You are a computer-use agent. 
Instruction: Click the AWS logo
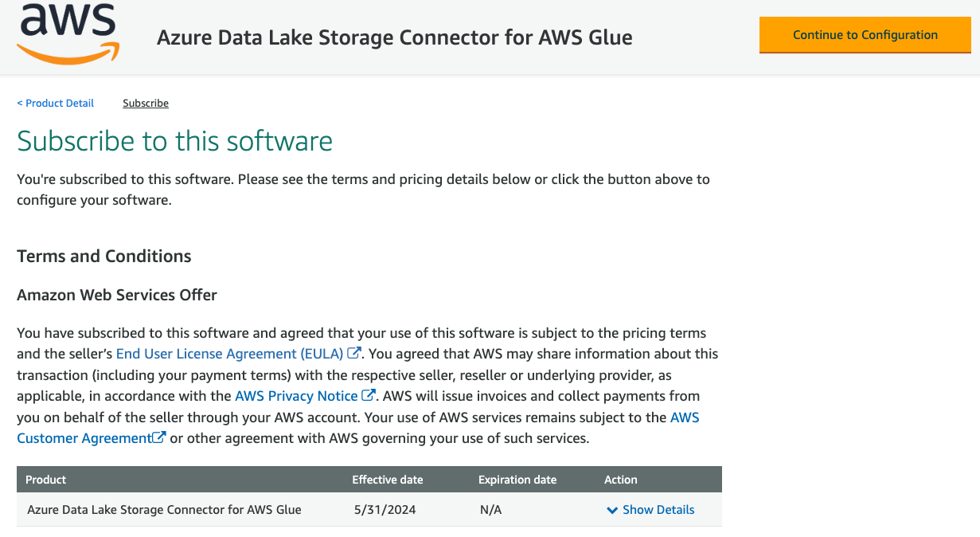pos(68,33)
